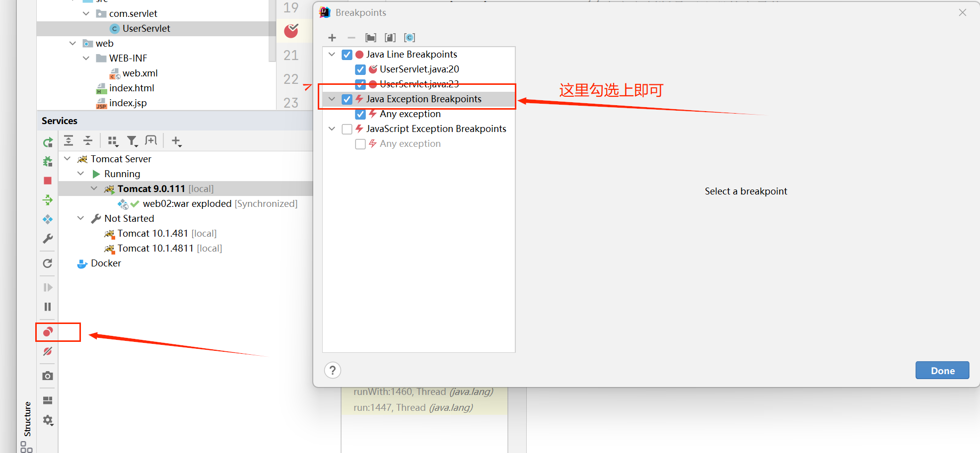The width and height of the screenshot is (980, 453).
Task: Select web.xml file in project tree
Action: tap(140, 73)
